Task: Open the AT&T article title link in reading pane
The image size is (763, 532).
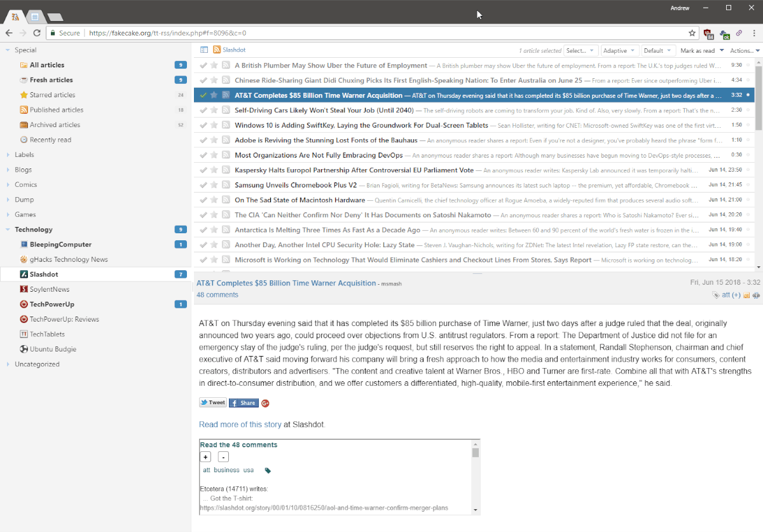Action: [286, 283]
